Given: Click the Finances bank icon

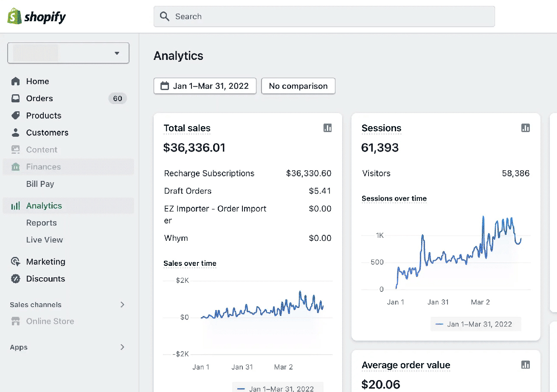Looking at the screenshot, I should [16, 166].
